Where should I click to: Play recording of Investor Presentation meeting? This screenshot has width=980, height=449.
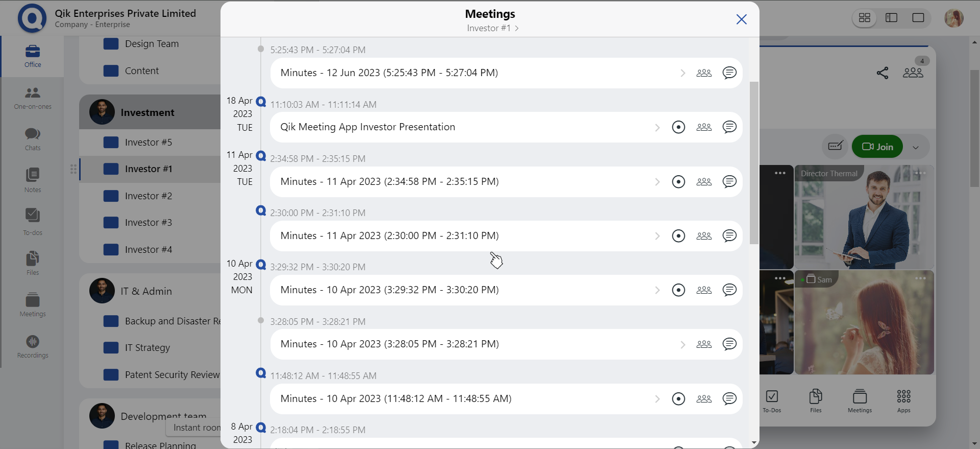pos(678,127)
